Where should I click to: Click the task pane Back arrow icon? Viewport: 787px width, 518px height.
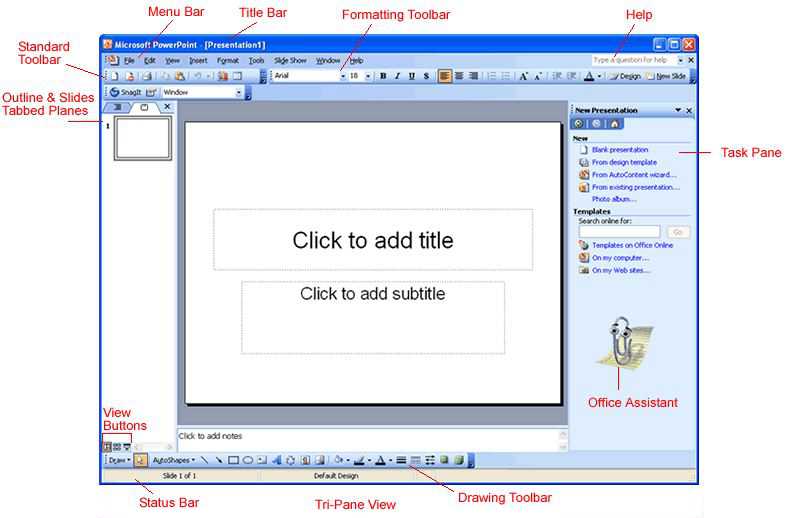point(579,123)
